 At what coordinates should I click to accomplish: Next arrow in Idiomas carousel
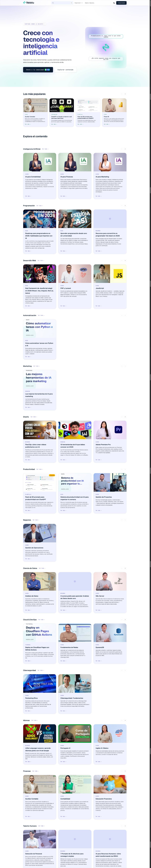coord(125,720)
